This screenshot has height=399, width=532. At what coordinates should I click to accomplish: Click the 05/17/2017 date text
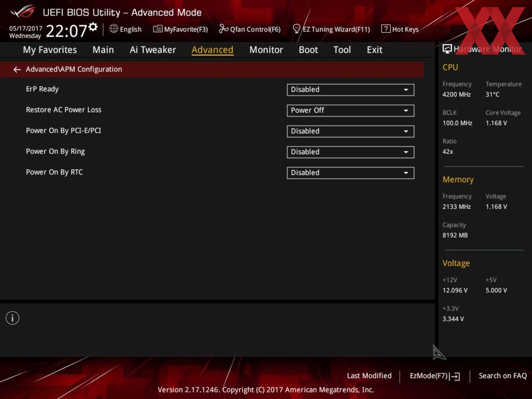click(x=26, y=28)
